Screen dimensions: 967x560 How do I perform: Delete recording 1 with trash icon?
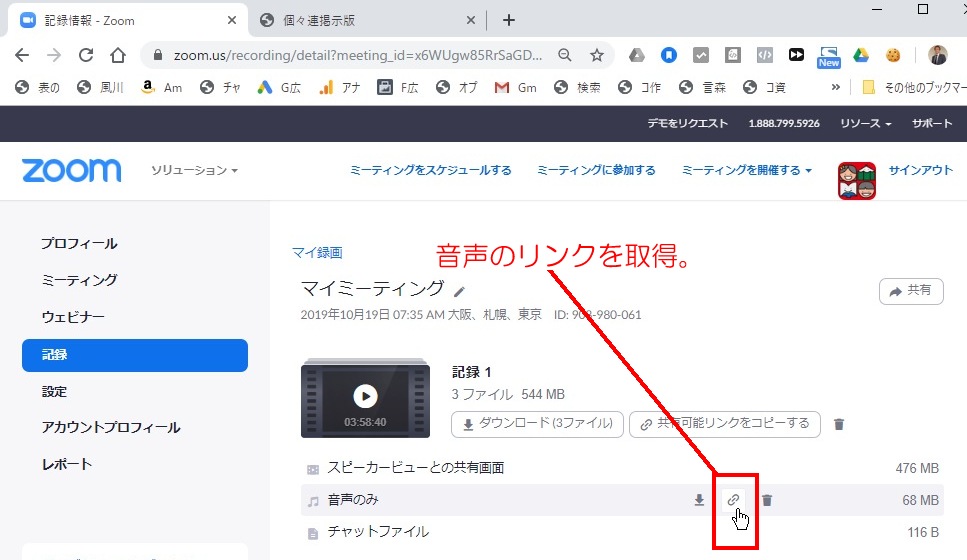point(839,424)
